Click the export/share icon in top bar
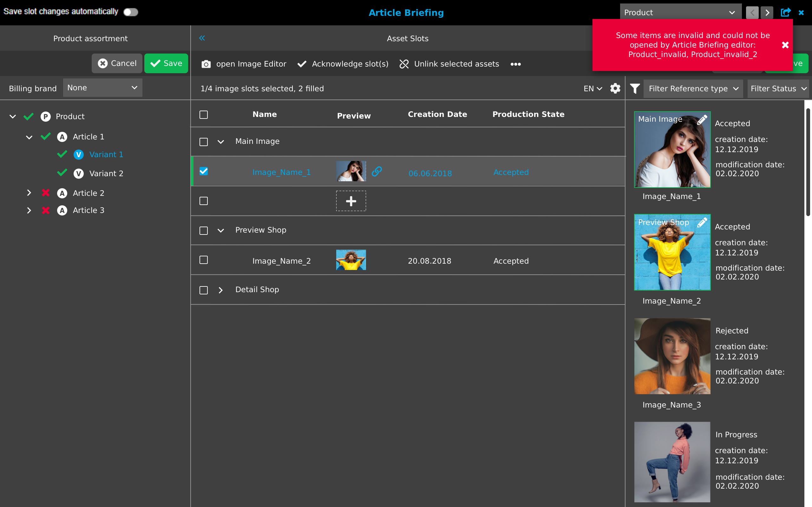Viewport: 812px width, 507px height. tap(785, 13)
